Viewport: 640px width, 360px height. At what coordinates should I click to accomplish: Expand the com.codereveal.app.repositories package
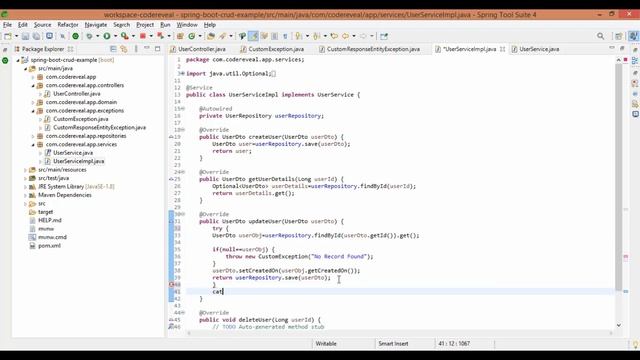(33, 136)
